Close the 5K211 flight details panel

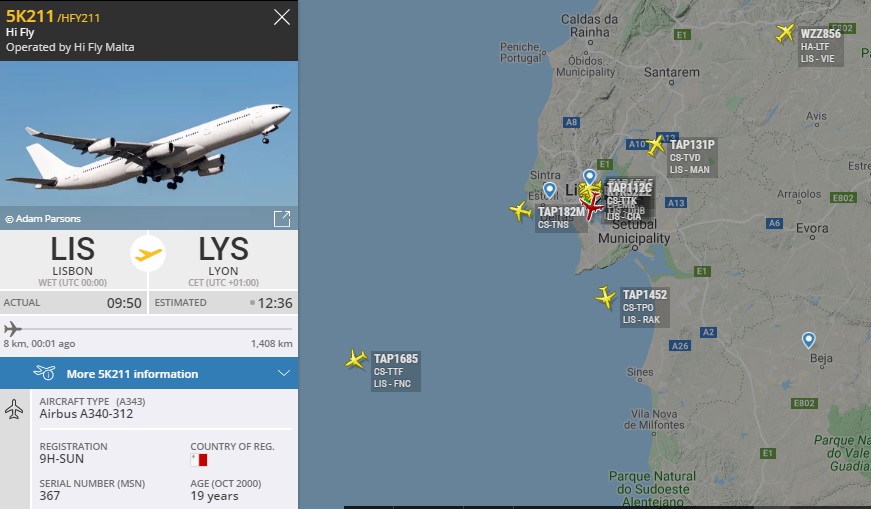282,17
